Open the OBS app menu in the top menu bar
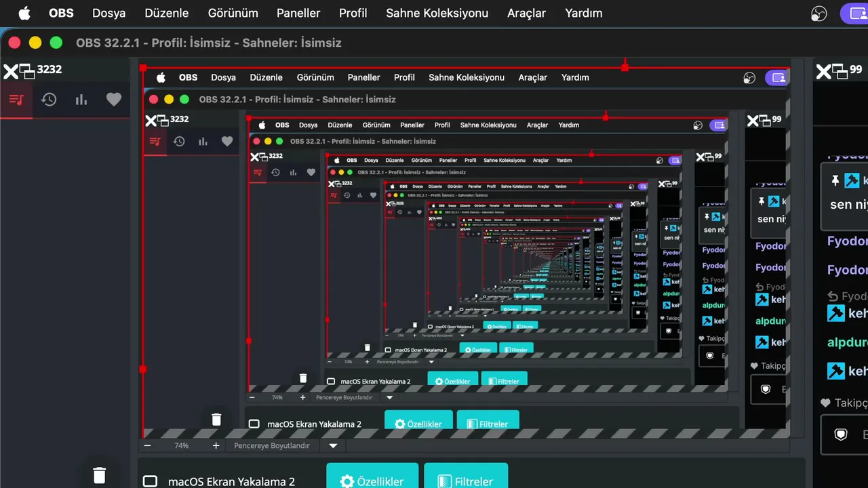Viewport: 868px width, 488px height. (61, 13)
